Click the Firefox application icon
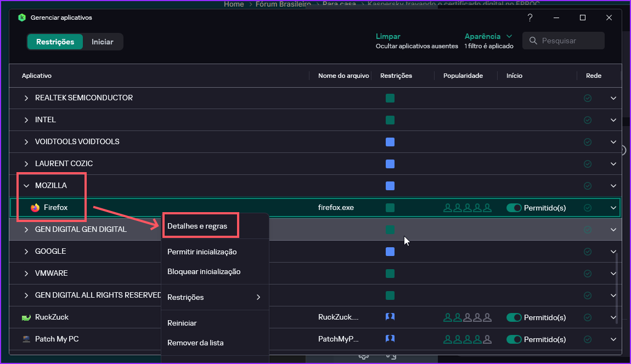This screenshot has height=364, width=631. pos(36,208)
